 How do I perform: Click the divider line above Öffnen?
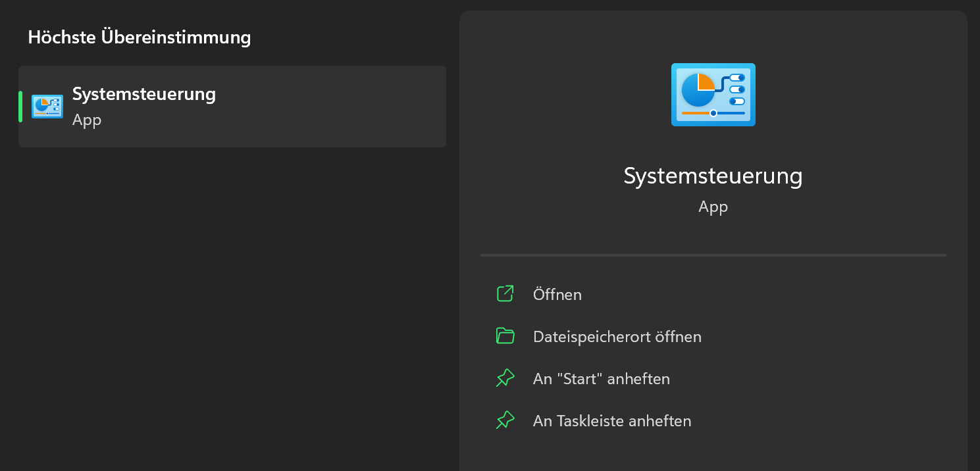[713, 255]
